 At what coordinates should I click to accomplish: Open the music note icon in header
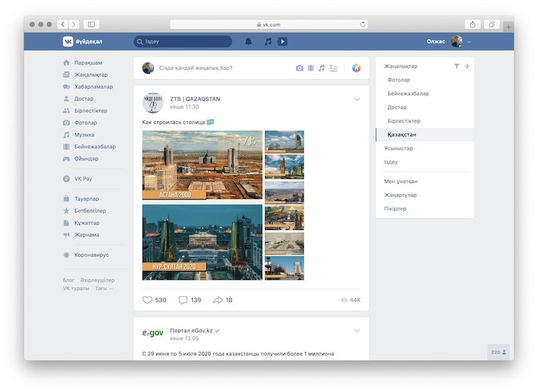[x=268, y=42]
